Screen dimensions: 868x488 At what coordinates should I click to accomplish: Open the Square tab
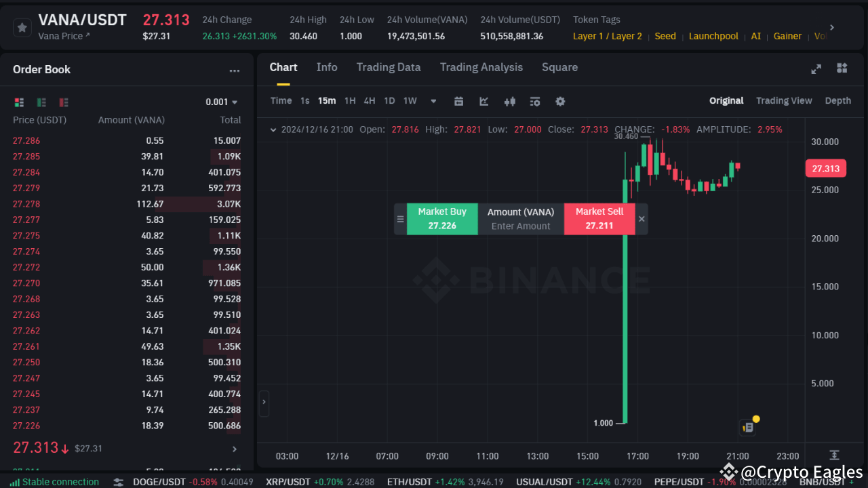[x=559, y=67]
